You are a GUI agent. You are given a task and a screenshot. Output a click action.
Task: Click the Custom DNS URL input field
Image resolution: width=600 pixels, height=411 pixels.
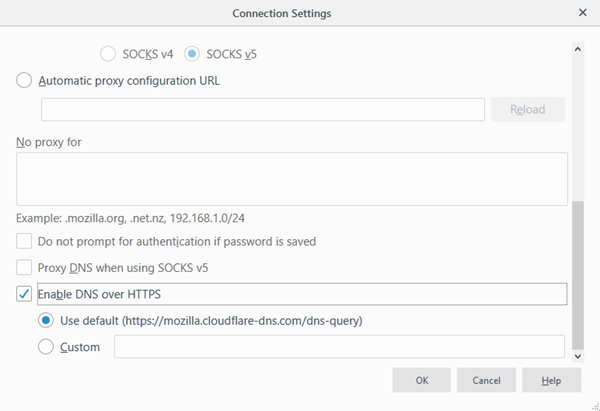click(x=339, y=347)
